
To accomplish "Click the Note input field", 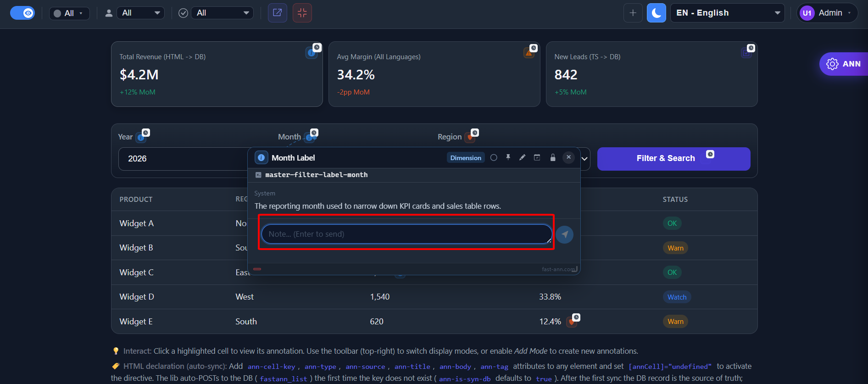I will (x=406, y=234).
